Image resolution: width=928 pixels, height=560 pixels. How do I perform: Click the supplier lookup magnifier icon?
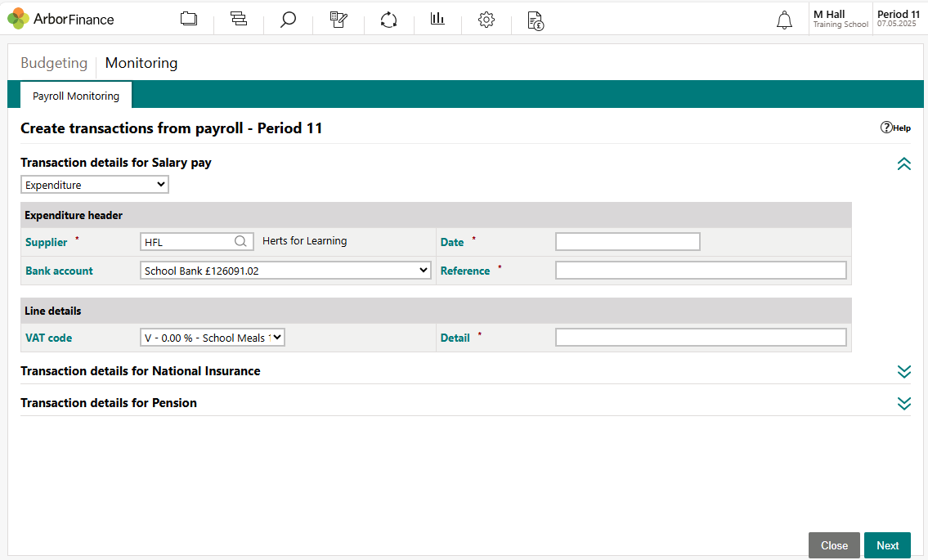(240, 241)
